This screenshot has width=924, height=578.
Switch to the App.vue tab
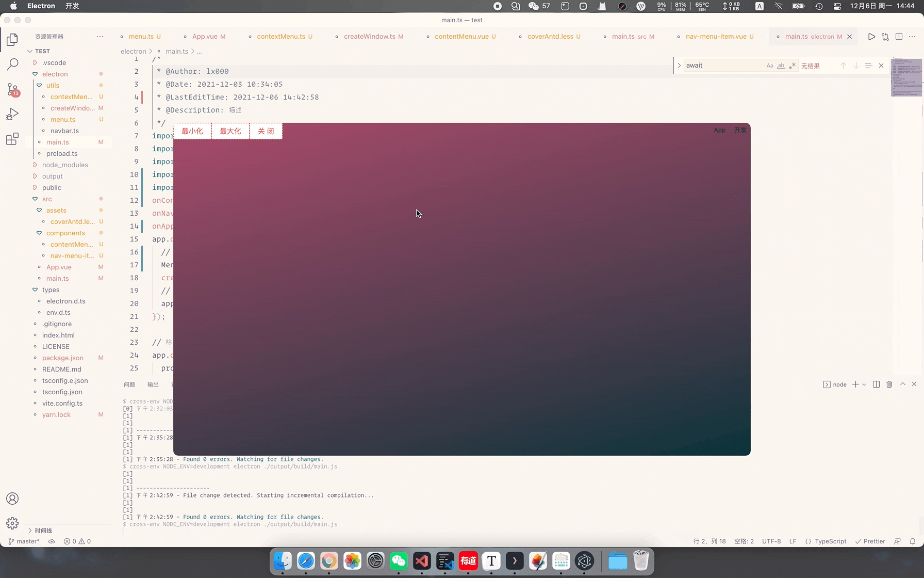coord(207,37)
